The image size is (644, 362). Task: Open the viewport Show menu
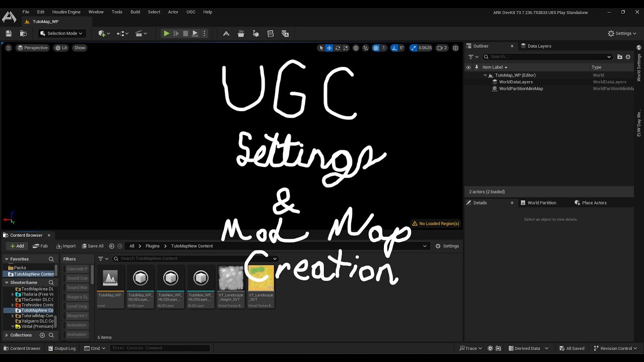point(80,48)
